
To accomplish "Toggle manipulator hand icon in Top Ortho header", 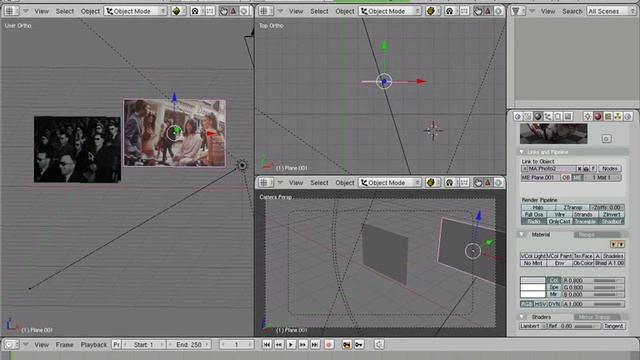I will click(478, 11).
